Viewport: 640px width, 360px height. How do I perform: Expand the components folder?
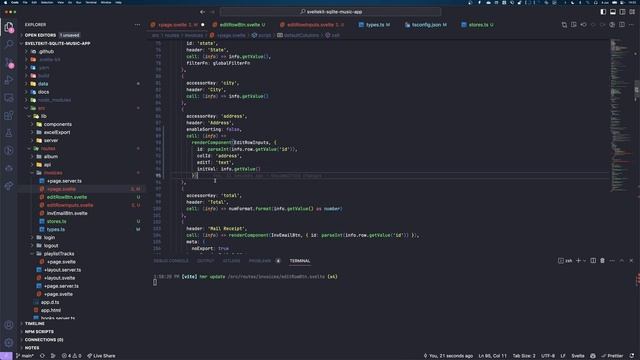coord(58,124)
